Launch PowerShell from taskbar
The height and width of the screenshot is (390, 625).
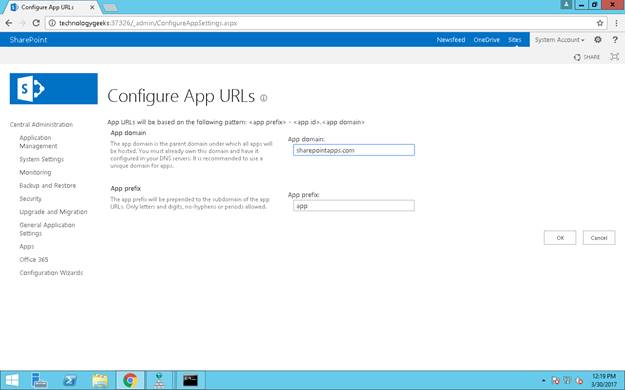(x=70, y=380)
